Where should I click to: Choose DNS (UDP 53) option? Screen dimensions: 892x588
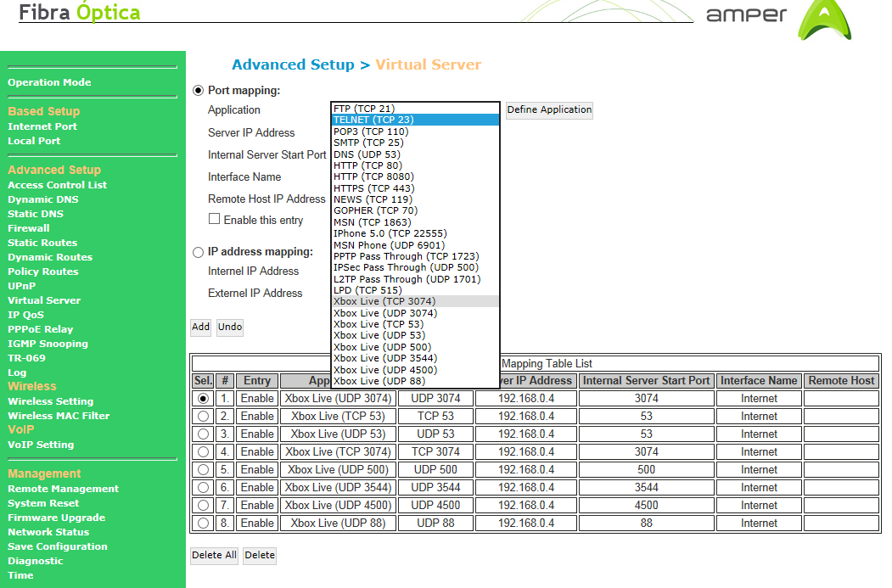pyautogui.click(x=415, y=154)
